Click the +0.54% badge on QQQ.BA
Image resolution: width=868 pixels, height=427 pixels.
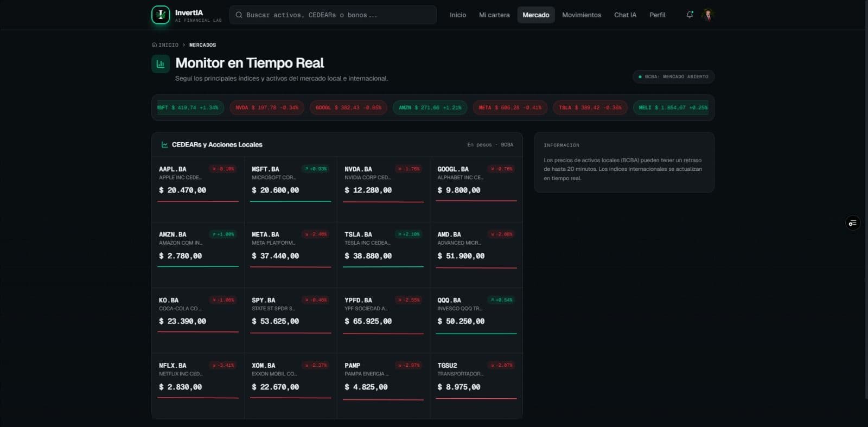502,300
